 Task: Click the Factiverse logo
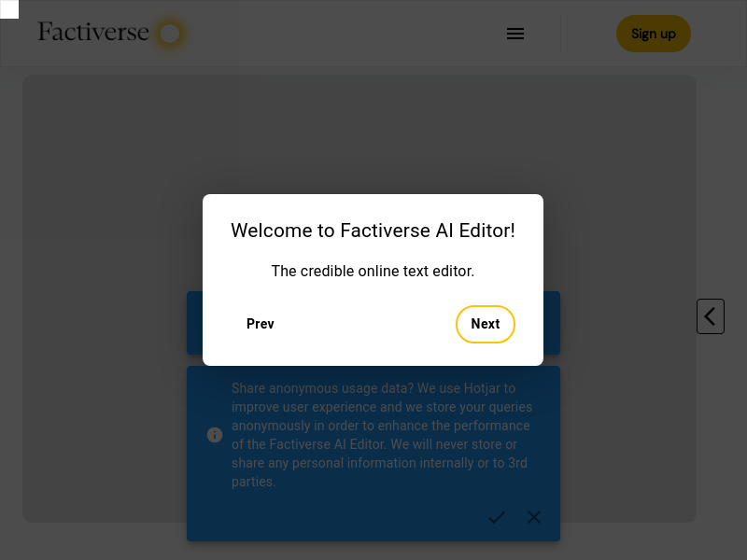point(110,33)
